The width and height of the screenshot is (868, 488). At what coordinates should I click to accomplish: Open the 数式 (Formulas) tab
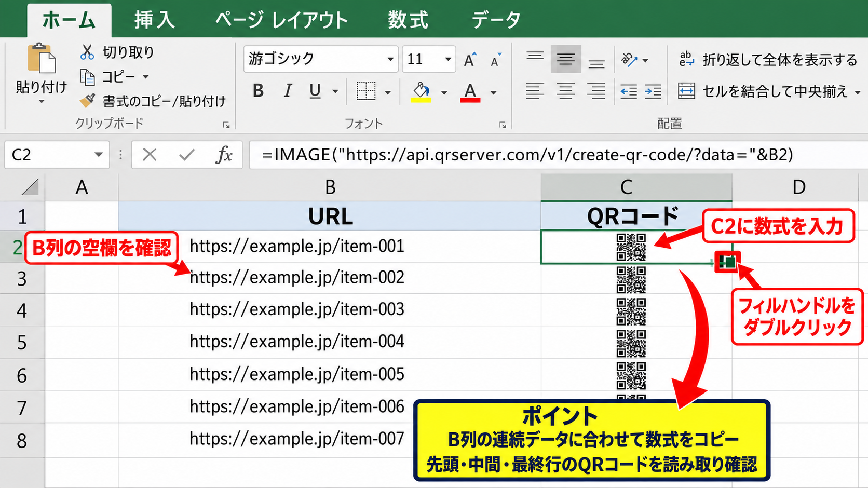tap(408, 20)
